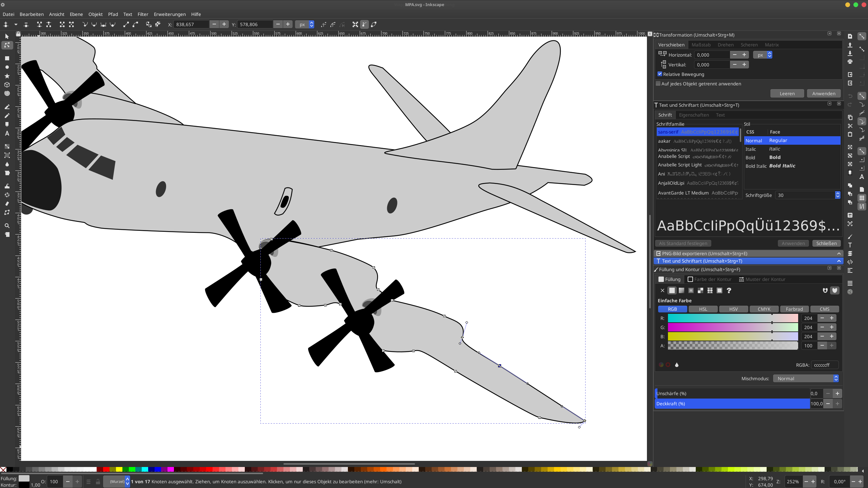The height and width of the screenshot is (488, 868).
Task: Set the fill paint to unknown (question mark)
Action: (x=729, y=290)
